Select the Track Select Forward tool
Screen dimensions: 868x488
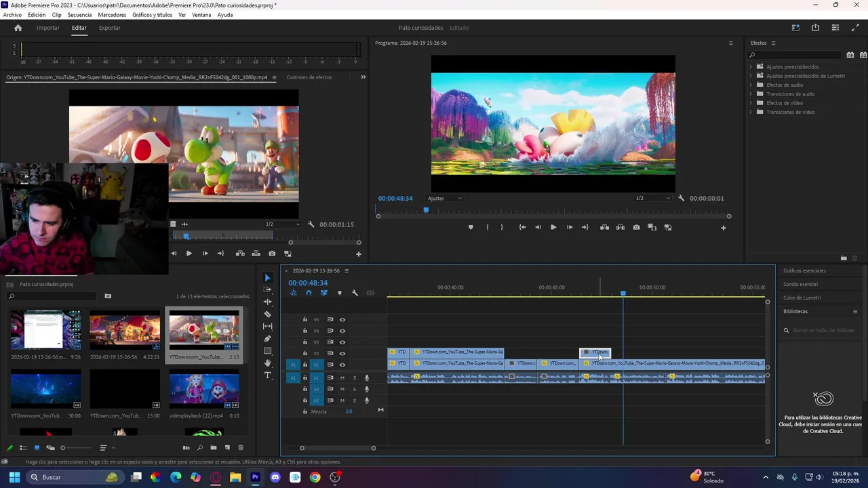tap(267, 289)
